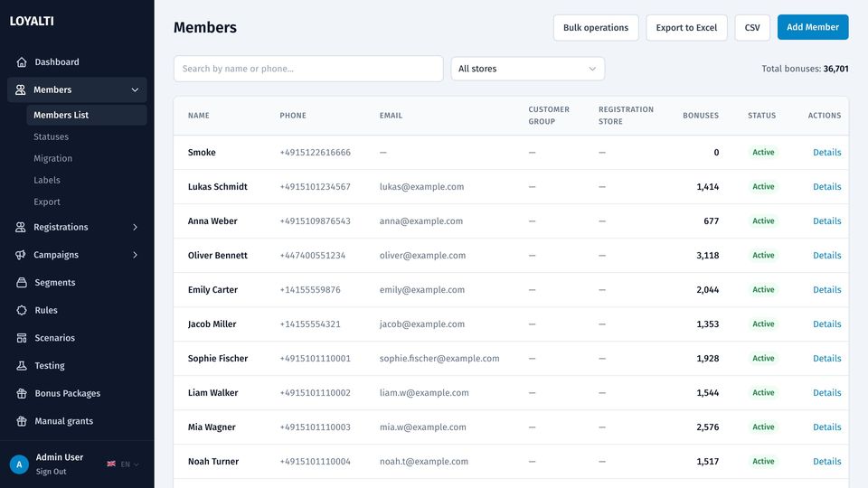
Task: Click Total bonuses 36,701 text
Action: coord(805,69)
